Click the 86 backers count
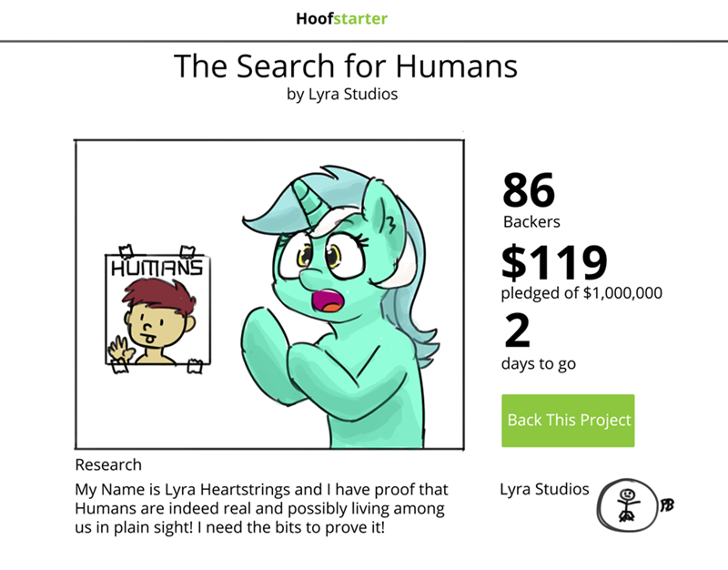The height and width of the screenshot is (570, 728). tap(528, 189)
